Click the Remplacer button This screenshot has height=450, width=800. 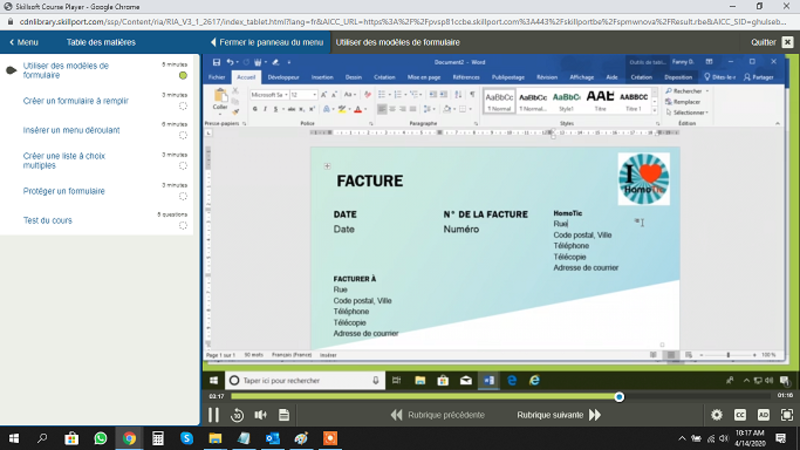pos(683,102)
